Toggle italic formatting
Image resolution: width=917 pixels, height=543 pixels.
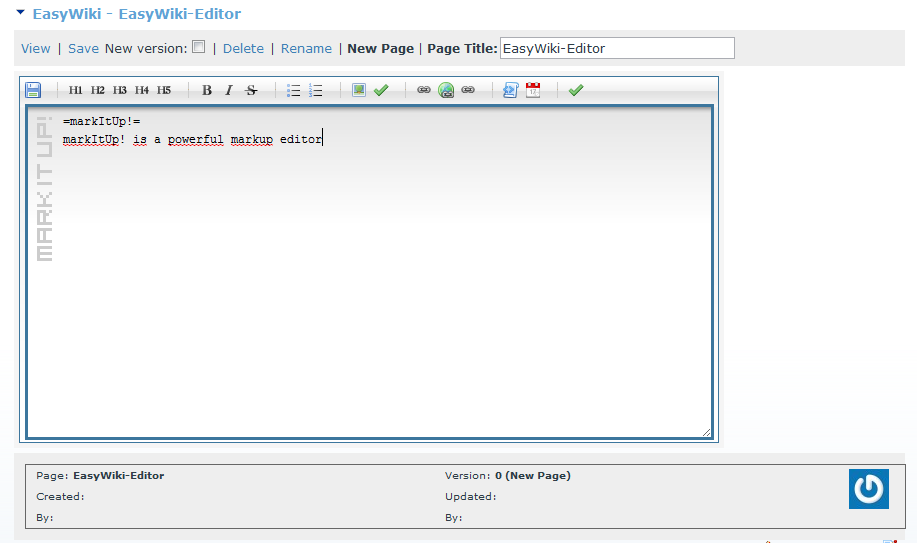(x=229, y=90)
